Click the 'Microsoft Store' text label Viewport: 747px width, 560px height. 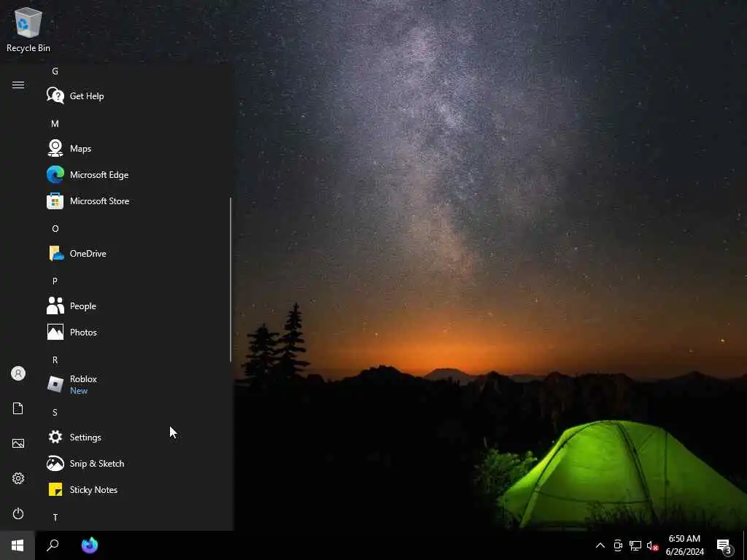tap(99, 201)
